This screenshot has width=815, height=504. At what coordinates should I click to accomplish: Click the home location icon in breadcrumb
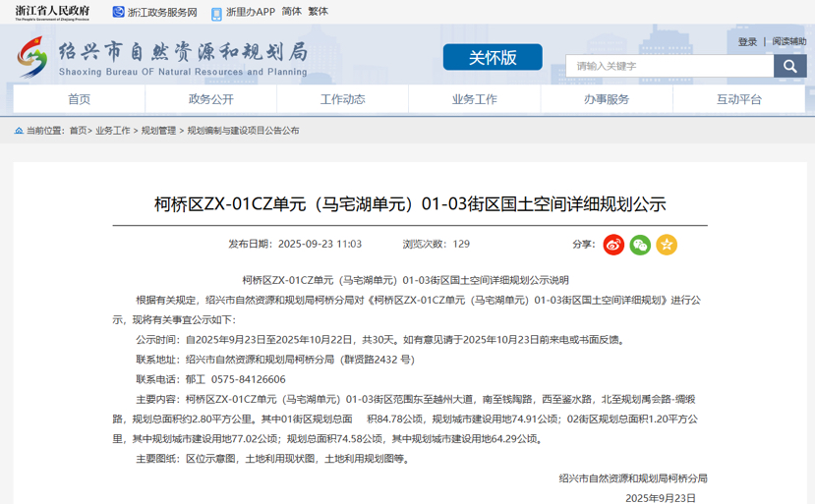18,130
